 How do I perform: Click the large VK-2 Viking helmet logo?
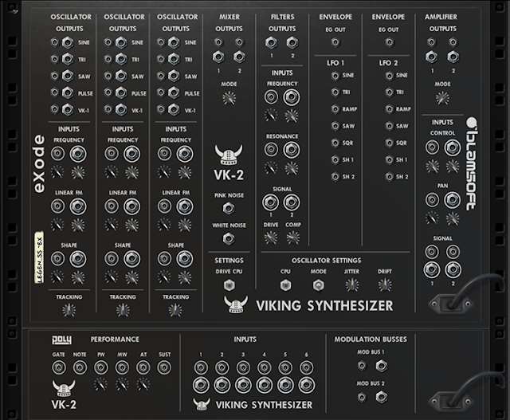click(x=229, y=155)
